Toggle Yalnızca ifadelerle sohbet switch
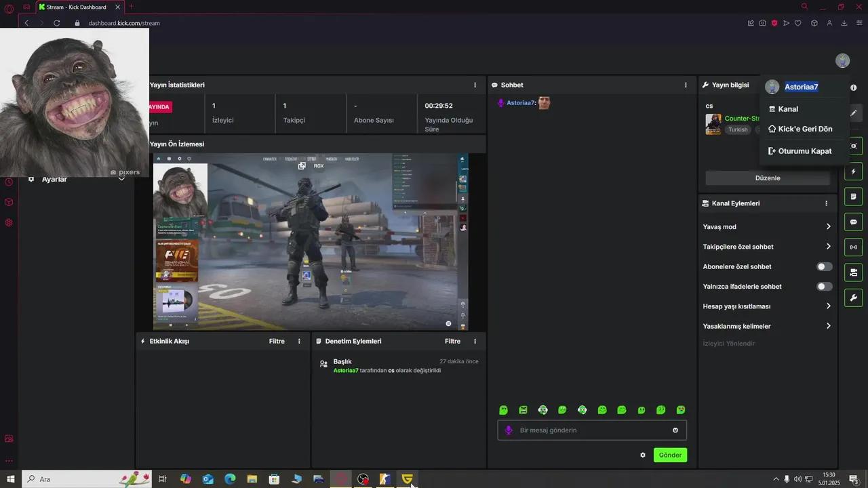This screenshot has width=868, height=488. click(825, 287)
